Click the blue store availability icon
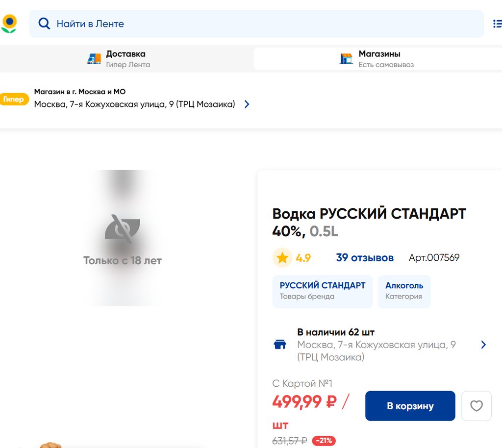The image size is (502, 448). [280, 345]
